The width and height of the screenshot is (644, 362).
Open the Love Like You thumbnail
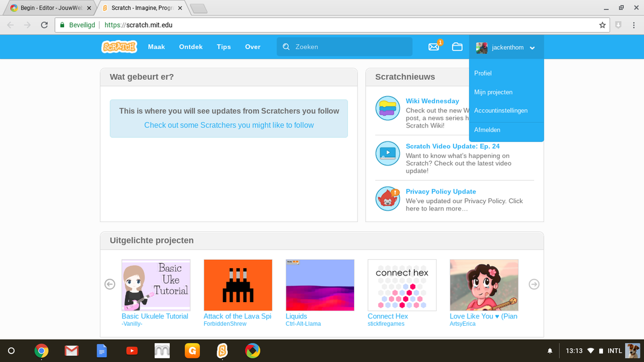pos(485,285)
